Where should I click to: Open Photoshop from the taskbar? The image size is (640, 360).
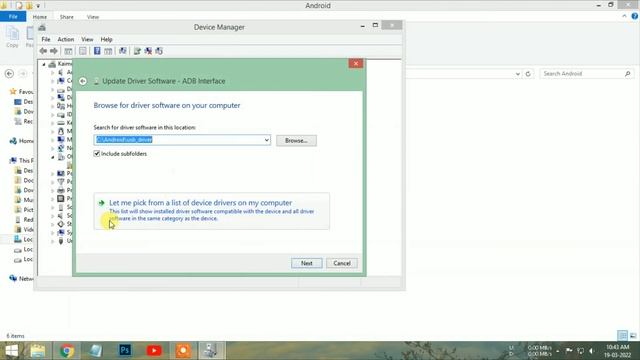[125, 351]
